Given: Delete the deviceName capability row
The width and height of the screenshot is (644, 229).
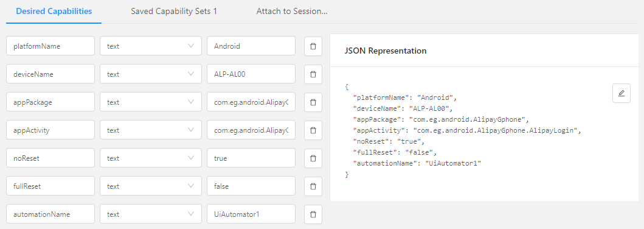Looking at the screenshot, I should tap(313, 74).
